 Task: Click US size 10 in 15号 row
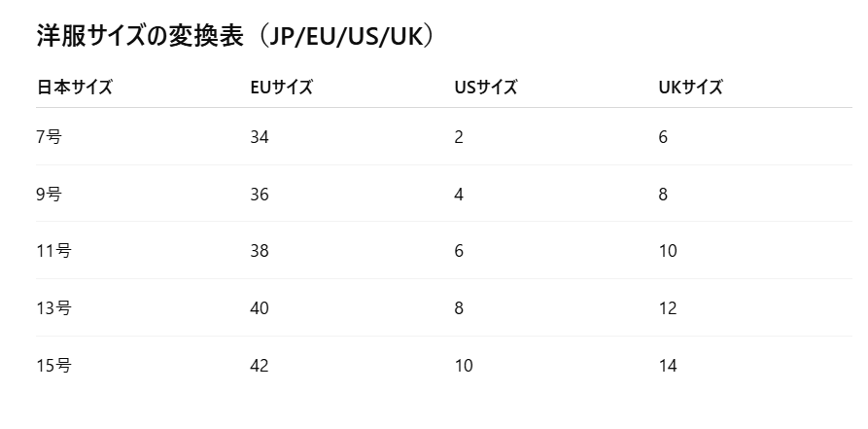coord(464,366)
